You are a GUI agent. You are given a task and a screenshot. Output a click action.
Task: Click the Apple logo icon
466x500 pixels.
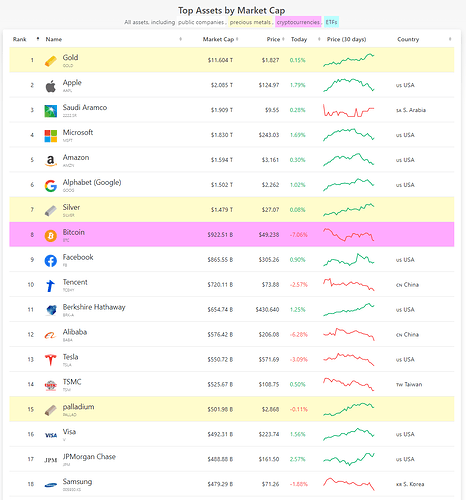pos(51,86)
